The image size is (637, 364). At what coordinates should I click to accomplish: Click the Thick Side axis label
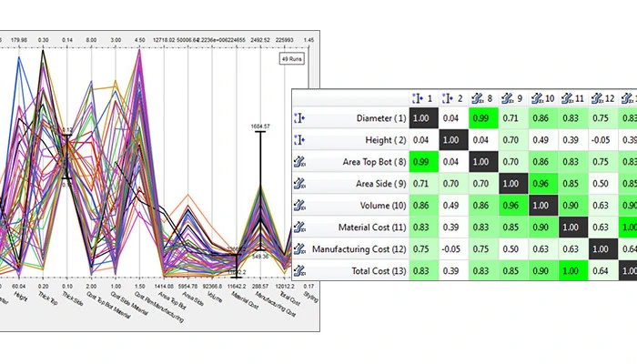[73, 298]
